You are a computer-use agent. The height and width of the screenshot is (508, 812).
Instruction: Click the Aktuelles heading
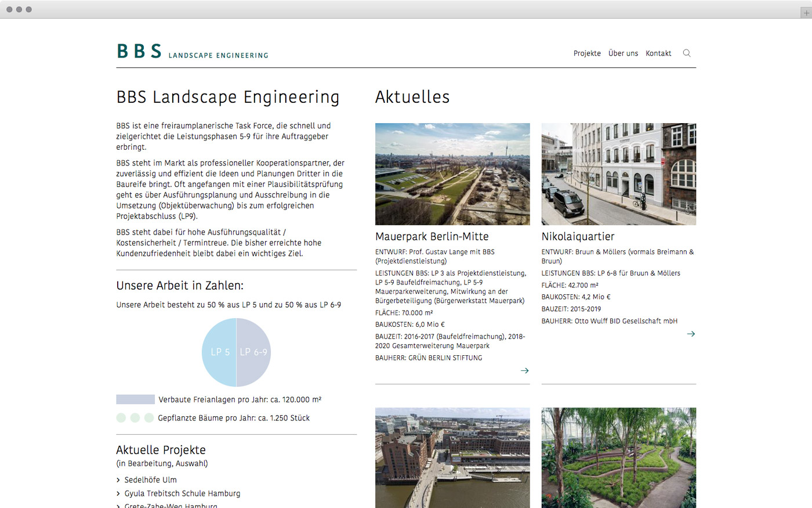pos(412,97)
